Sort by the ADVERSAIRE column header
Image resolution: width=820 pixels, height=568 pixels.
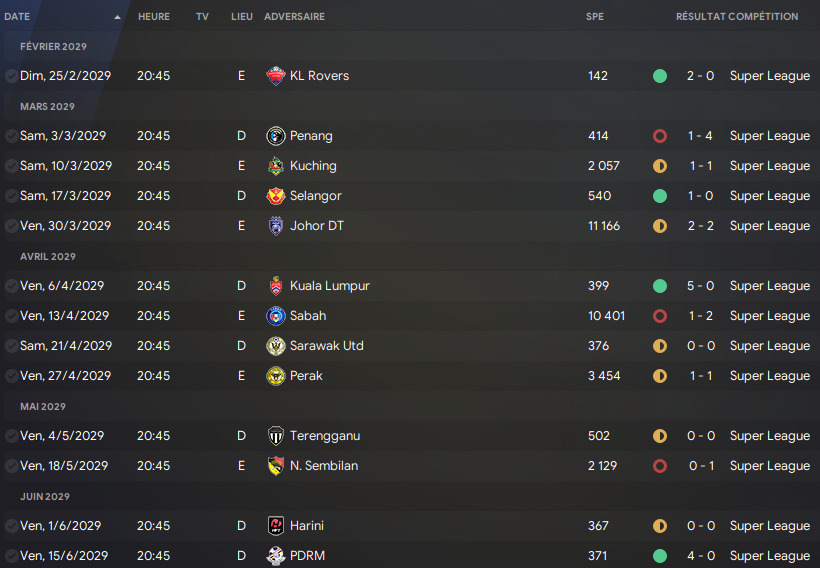[x=294, y=17]
